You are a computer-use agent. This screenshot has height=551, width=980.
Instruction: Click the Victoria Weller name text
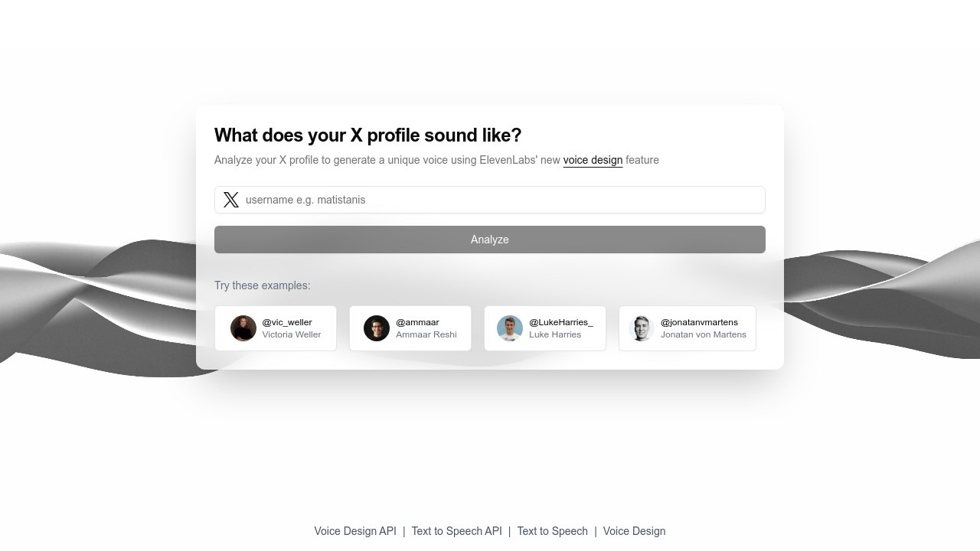292,334
